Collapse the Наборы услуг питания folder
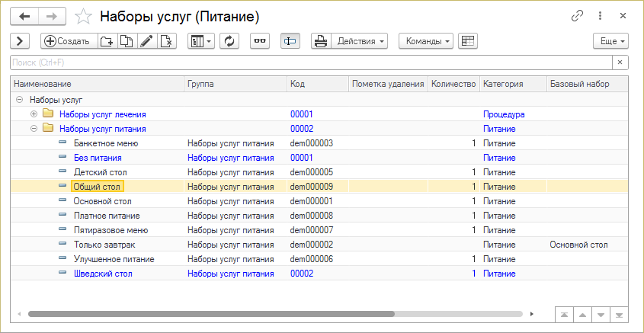The image size is (644, 333). [34, 129]
